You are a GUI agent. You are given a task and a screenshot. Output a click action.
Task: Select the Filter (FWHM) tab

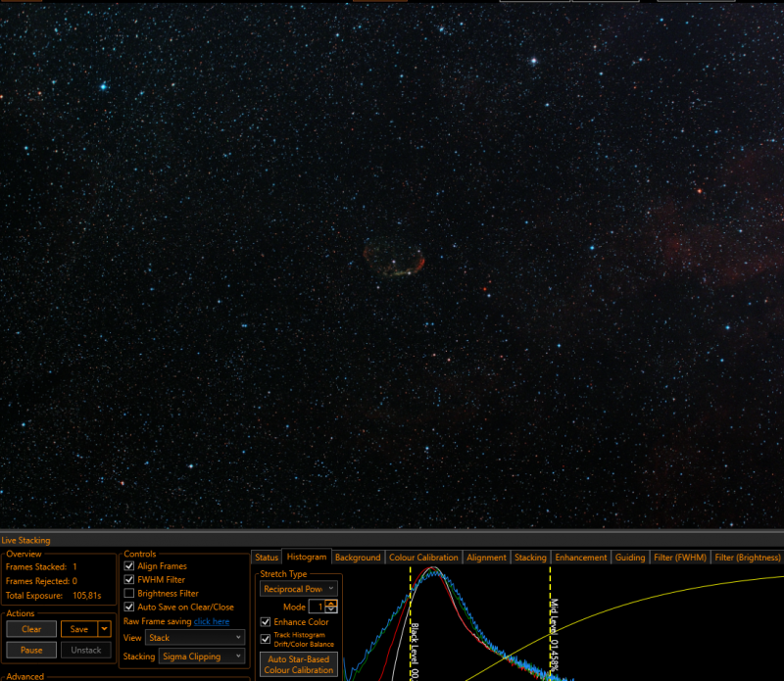680,557
